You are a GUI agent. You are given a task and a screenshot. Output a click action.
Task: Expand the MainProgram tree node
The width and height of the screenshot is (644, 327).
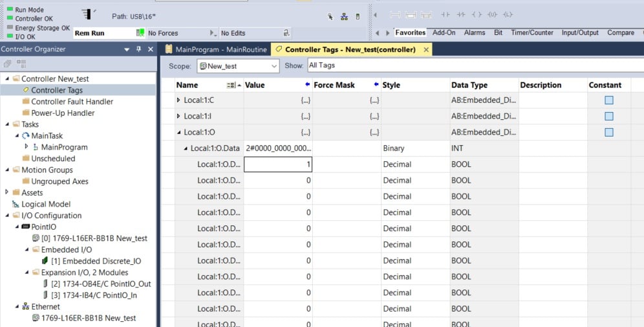pyautogui.click(x=27, y=146)
